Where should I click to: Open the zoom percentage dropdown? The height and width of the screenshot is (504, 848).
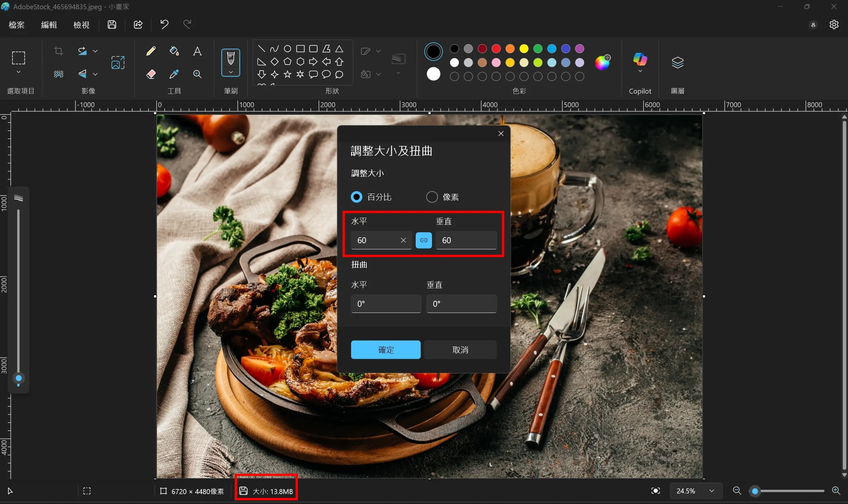(712, 491)
